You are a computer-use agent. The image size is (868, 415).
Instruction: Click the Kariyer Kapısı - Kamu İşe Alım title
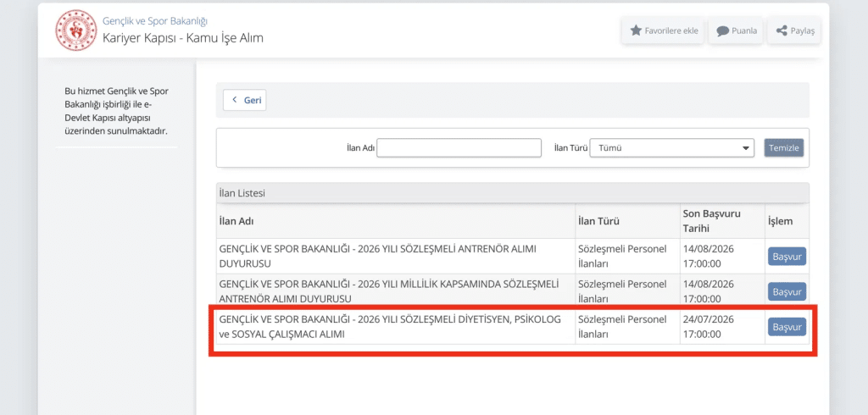coord(183,37)
